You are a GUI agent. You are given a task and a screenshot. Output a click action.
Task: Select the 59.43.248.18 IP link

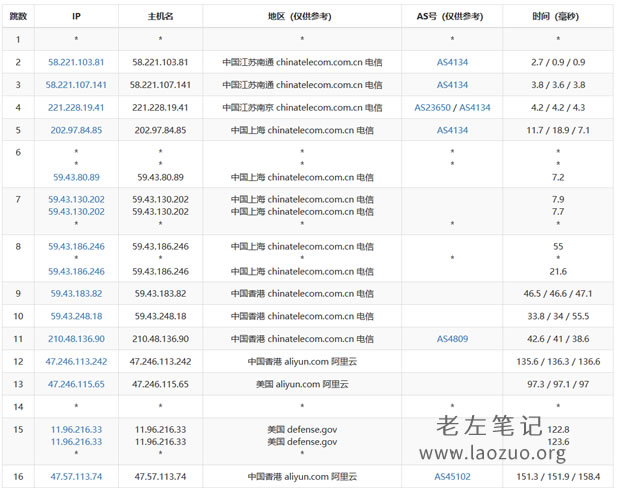click(x=76, y=316)
